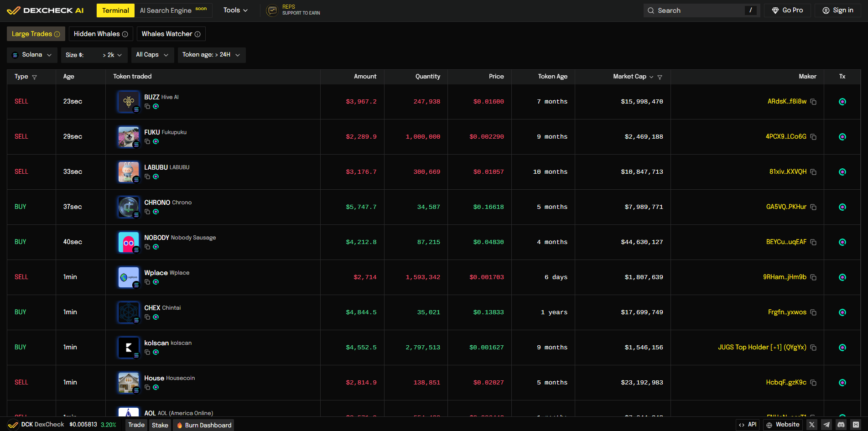Screen dimensions: 868x431
Task: Click the DexCheck AI logo
Action: (46, 10)
